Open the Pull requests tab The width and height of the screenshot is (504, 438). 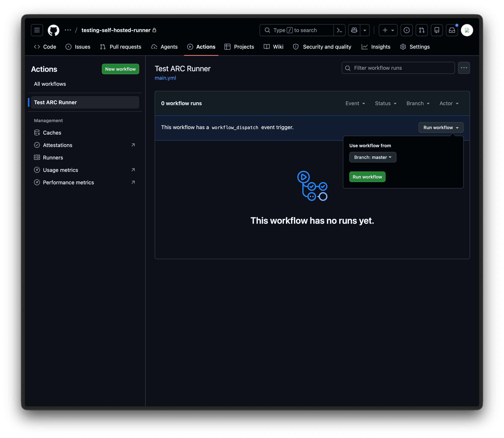pos(121,47)
